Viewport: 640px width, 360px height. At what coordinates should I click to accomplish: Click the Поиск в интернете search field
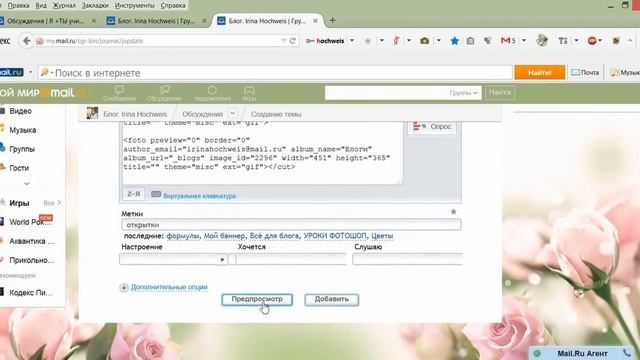[276, 73]
